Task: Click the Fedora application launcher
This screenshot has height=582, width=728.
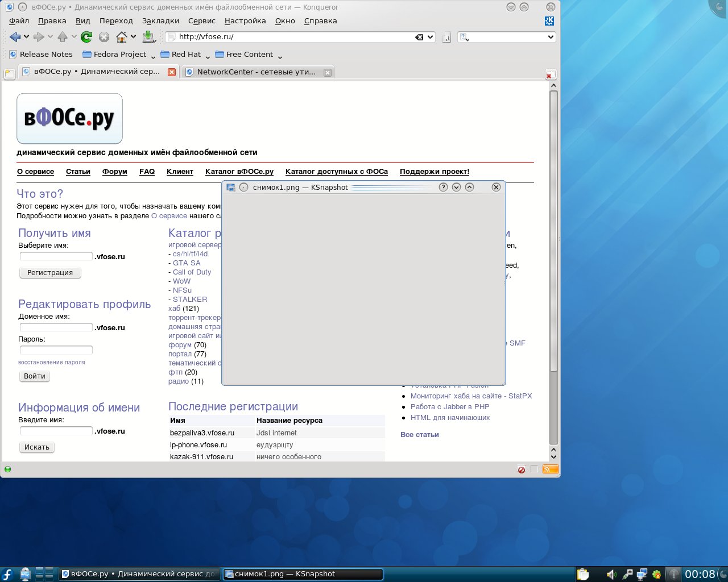Action: (x=8, y=574)
